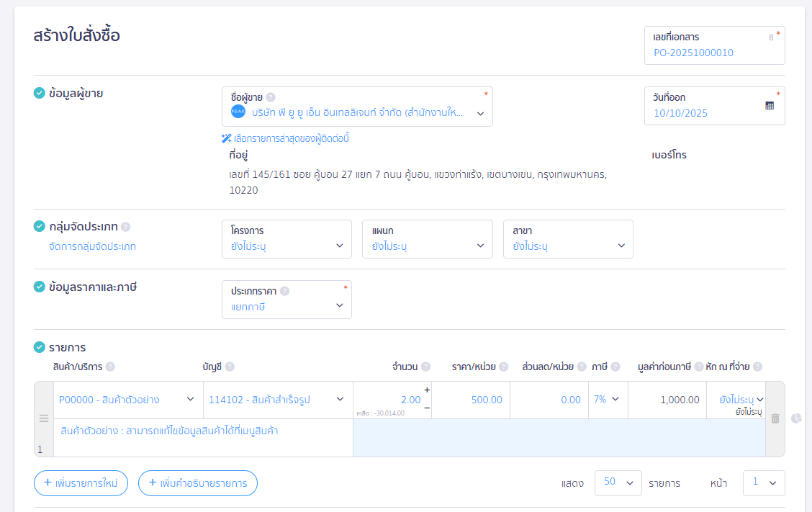Click the trash icon to delete row 1
Image resolution: width=812 pixels, height=512 pixels.
pyautogui.click(x=775, y=418)
